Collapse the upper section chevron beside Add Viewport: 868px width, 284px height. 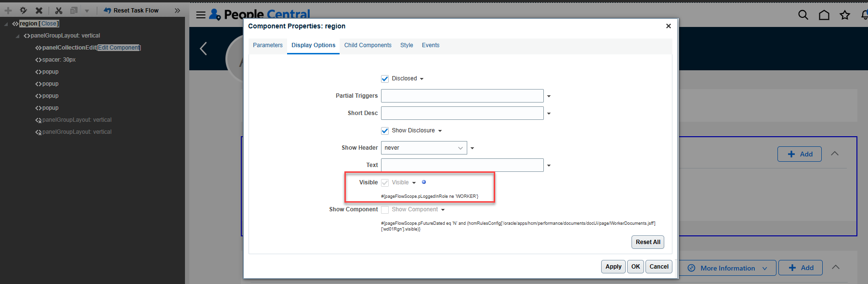835,154
